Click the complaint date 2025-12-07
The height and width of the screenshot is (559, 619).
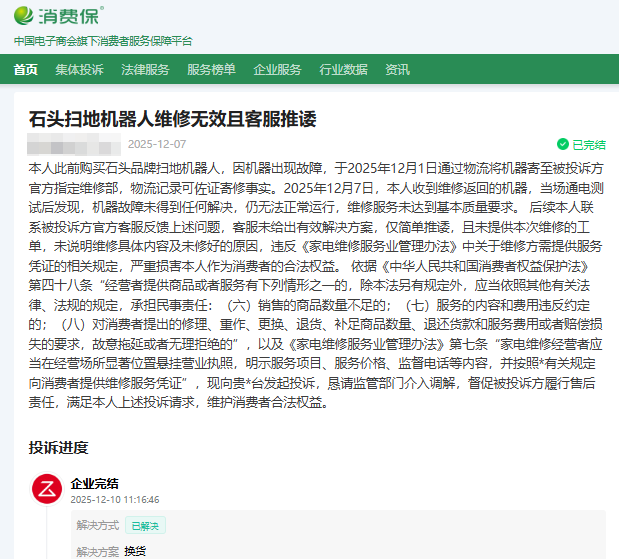tap(156, 144)
